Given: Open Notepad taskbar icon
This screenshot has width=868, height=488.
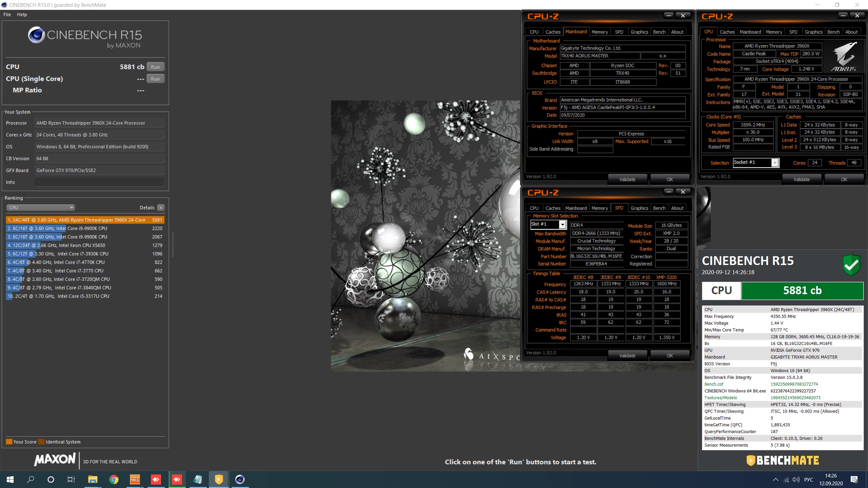Looking at the screenshot, I should [198, 480].
